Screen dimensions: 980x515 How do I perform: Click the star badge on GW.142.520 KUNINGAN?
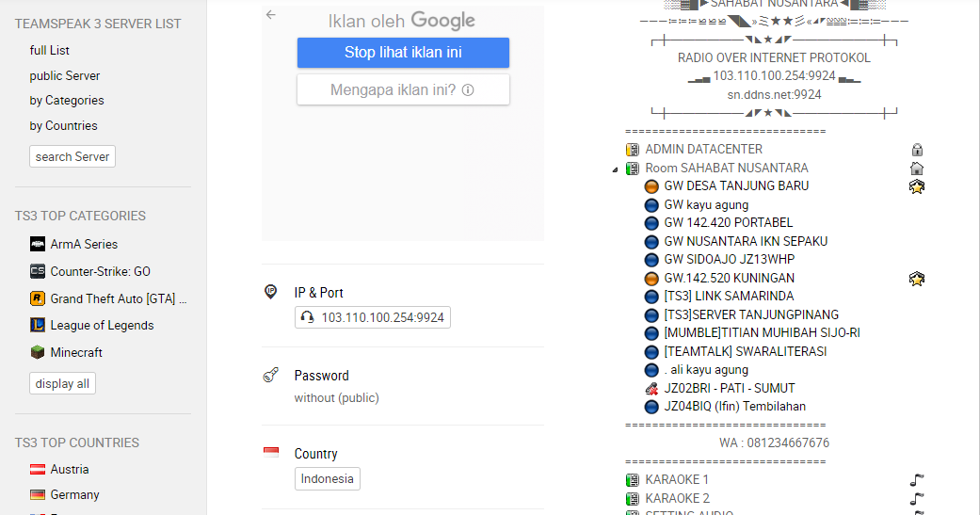click(917, 278)
